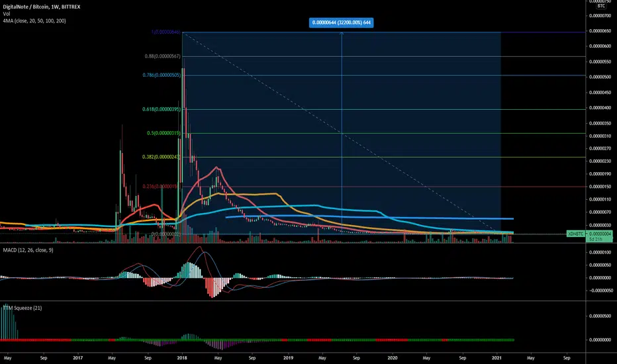Click the 0.00000700 price axis value
The image size is (617, 364).
coord(600,16)
